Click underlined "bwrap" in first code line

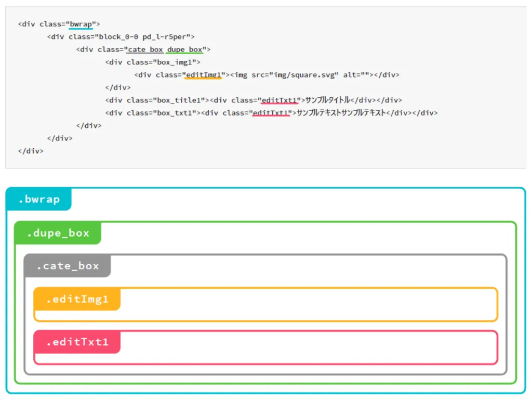81,24
